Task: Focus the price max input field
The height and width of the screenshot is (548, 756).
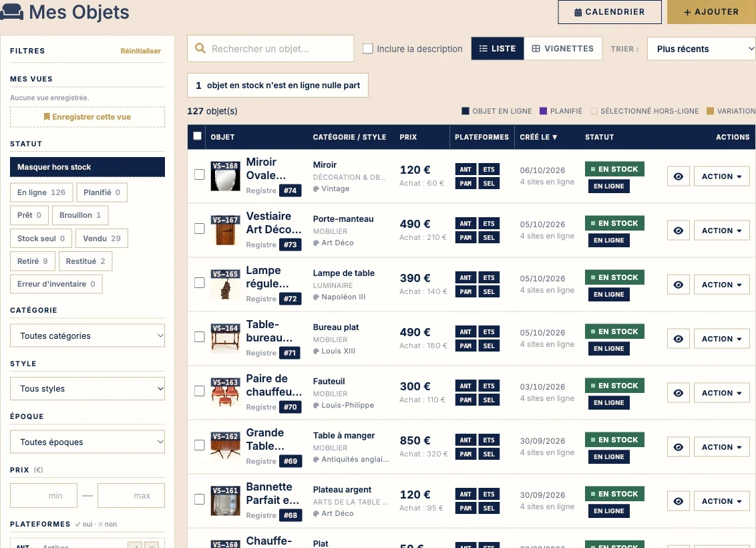Action: pos(131,495)
